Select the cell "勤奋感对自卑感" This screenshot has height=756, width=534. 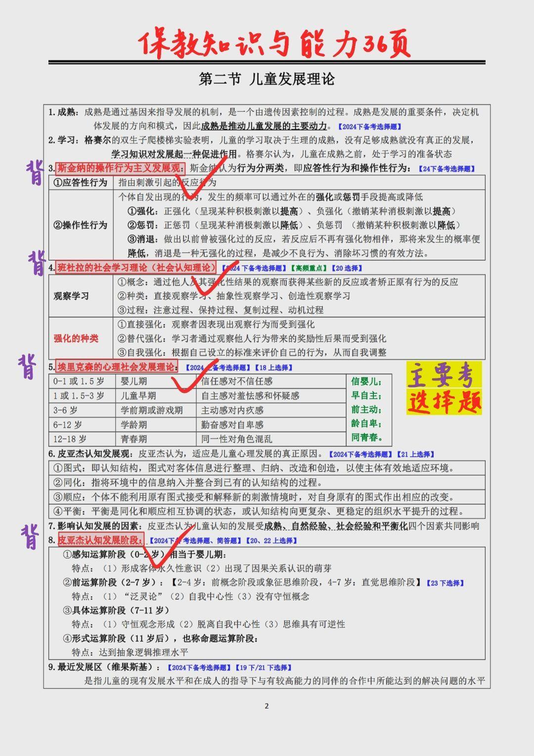pos(272,425)
